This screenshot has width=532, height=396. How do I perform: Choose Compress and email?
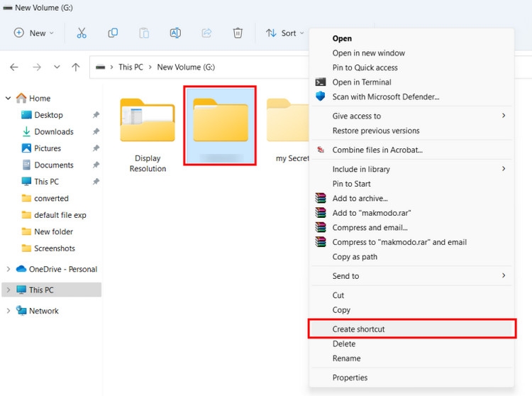(x=411, y=227)
